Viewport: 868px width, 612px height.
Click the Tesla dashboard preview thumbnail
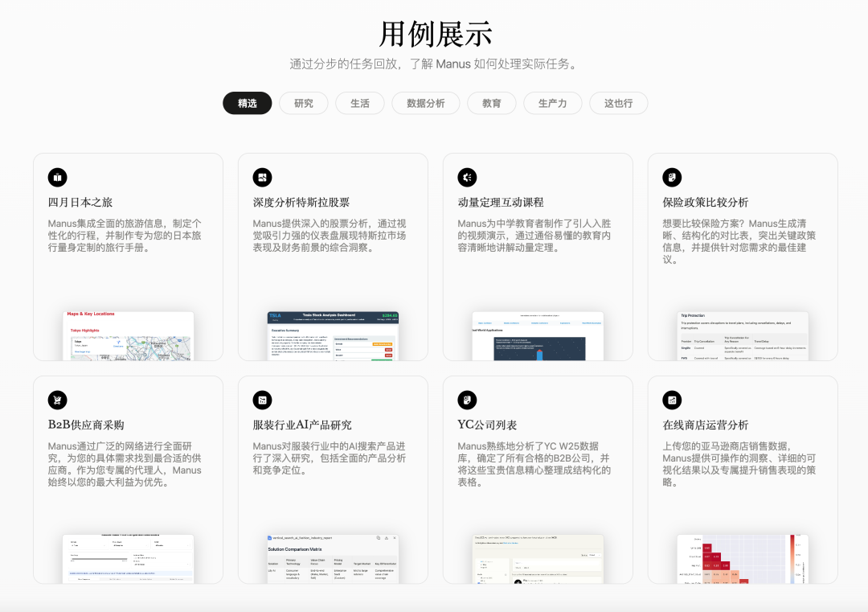tap(333, 334)
